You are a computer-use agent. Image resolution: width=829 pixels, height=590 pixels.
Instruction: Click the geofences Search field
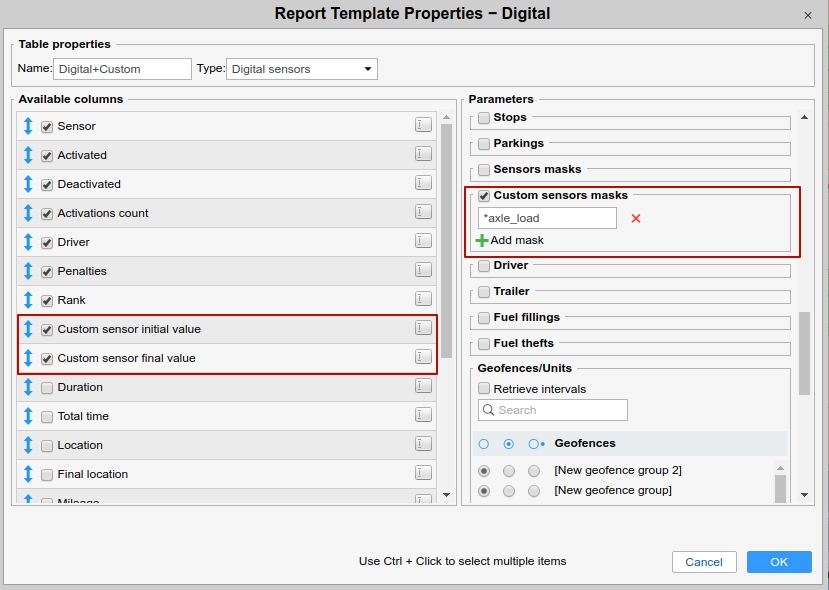[x=553, y=410]
